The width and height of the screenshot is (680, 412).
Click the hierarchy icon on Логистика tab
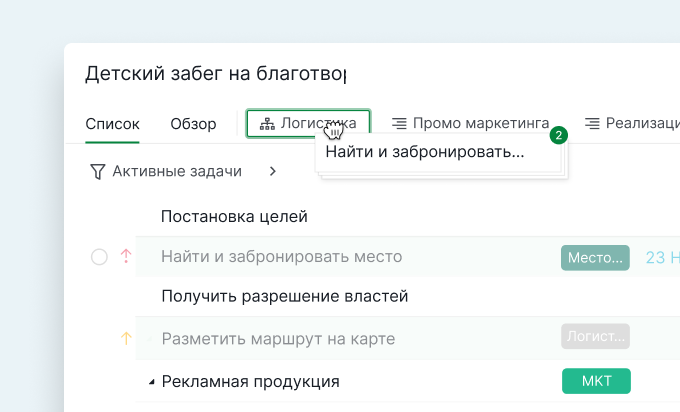pos(266,124)
